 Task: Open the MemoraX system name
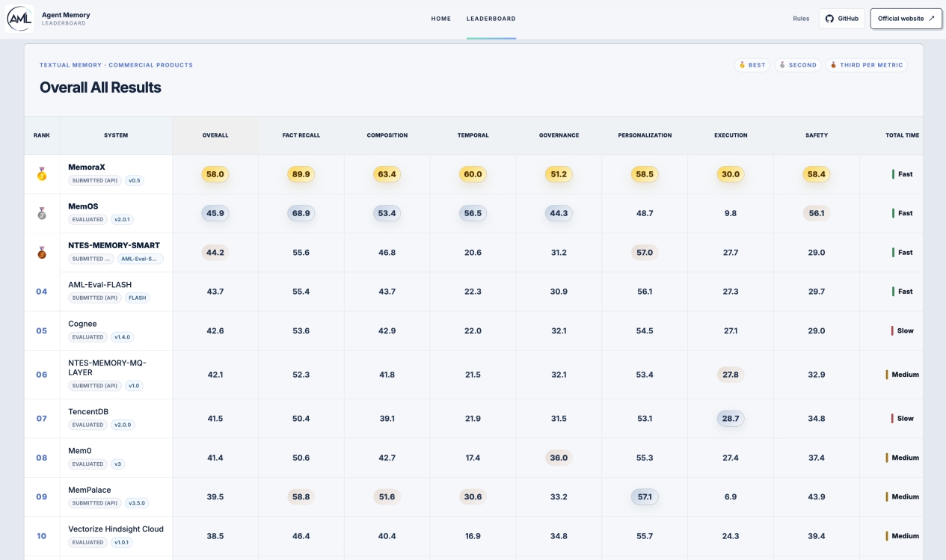coord(87,167)
